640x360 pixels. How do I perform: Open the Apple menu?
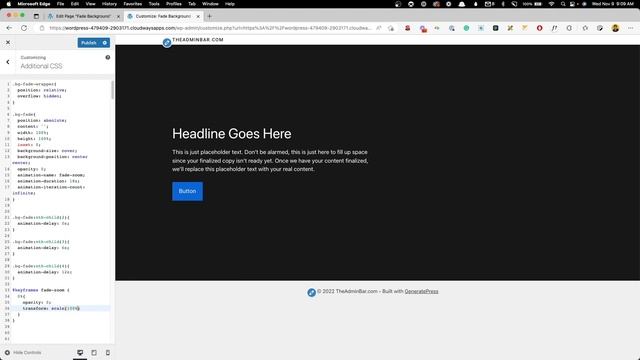pos(9,4)
